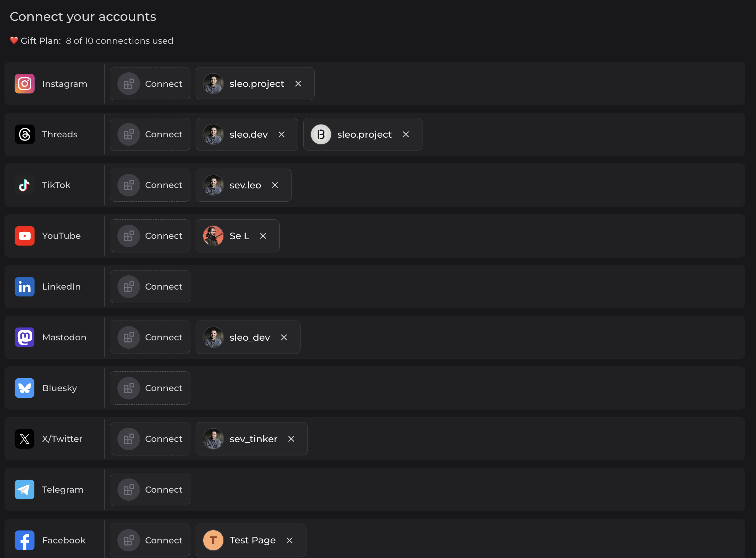Connect a new Bluesky account
Image resolution: width=756 pixels, height=558 pixels.
[x=150, y=388]
